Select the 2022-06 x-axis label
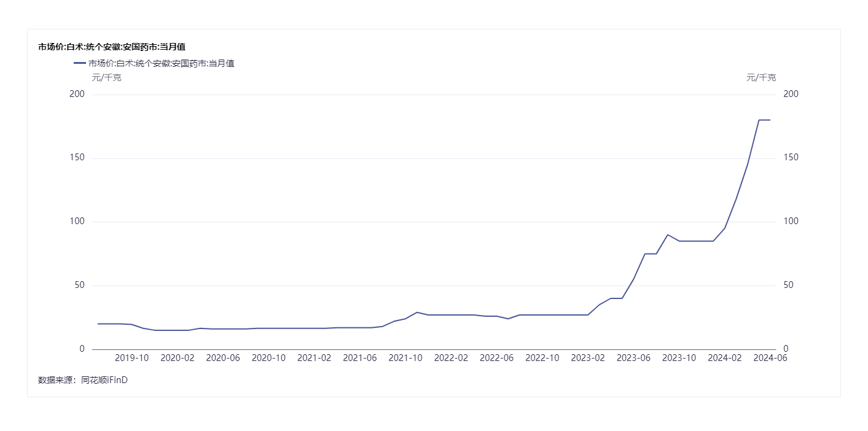Viewport: 868px width, 431px height. 496,358
